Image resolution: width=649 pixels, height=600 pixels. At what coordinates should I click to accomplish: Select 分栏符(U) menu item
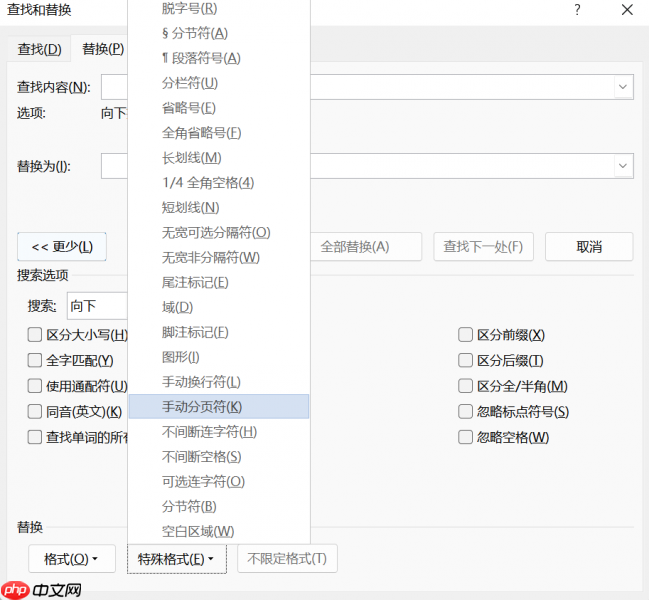(219, 83)
